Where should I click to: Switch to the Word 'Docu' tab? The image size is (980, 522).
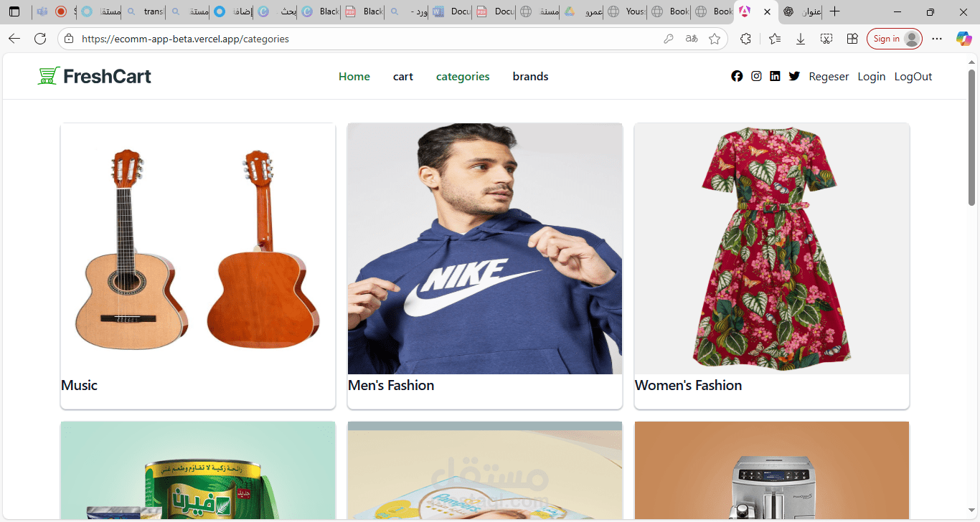451,11
